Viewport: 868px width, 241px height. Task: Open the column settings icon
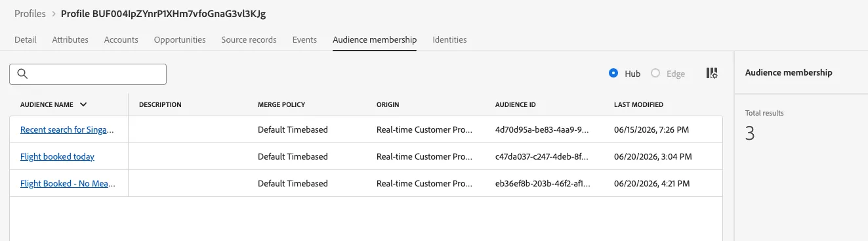pyautogui.click(x=712, y=74)
